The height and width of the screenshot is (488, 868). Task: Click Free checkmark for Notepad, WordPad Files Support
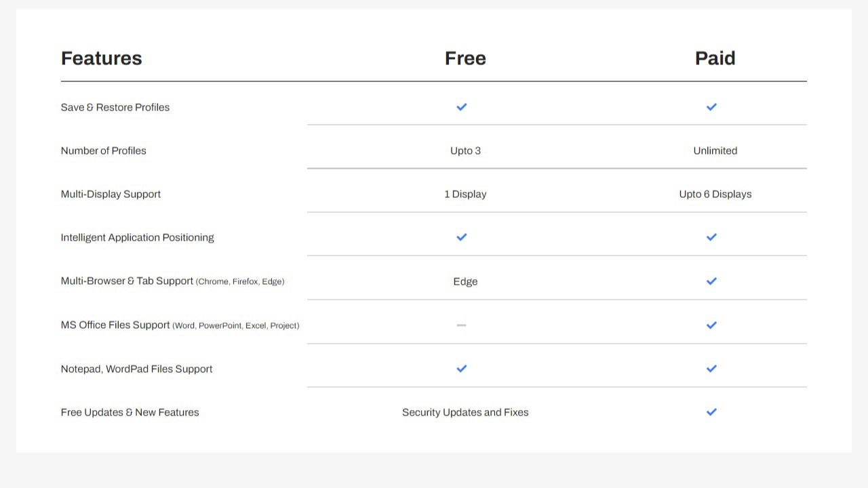(x=462, y=369)
